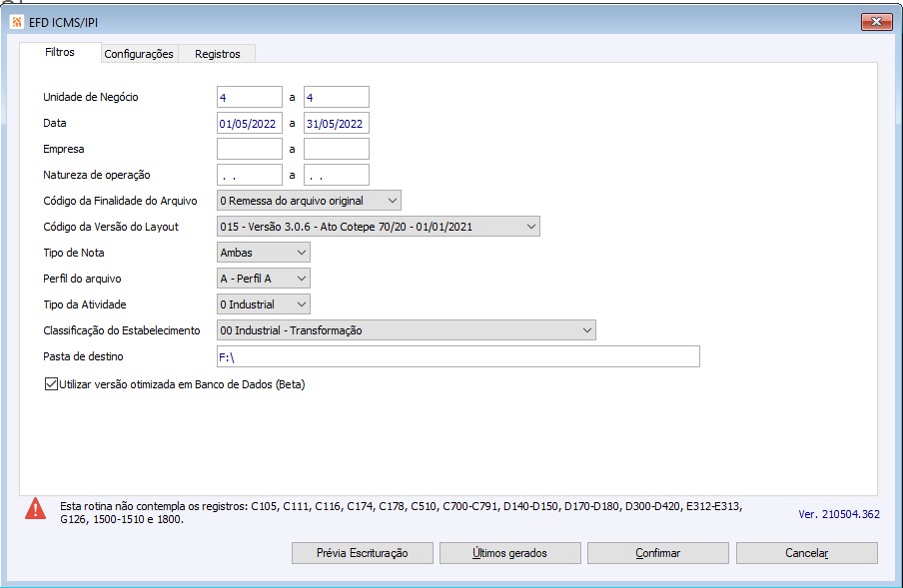Open the Registros tab
This screenshot has height=588, width=903.
pyautogui.click(x=217, y=54)
